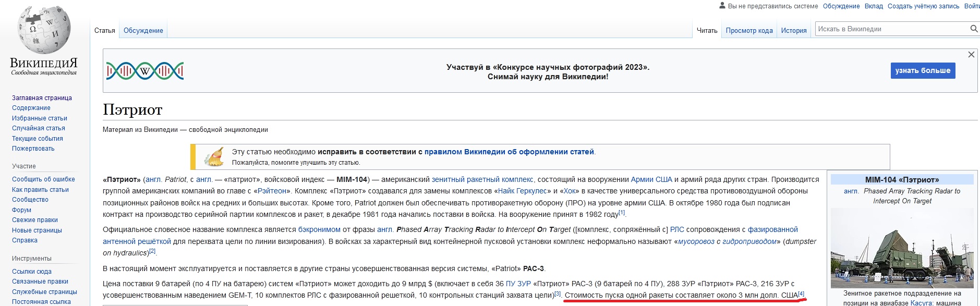Open the «История» tab
Screen dimensions: 980x306
click(x=794, y=31)
